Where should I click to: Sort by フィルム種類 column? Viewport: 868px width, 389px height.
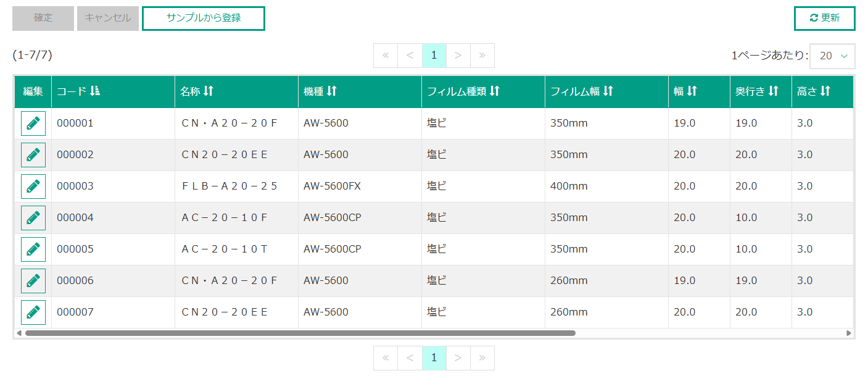[x=495, y=91]
